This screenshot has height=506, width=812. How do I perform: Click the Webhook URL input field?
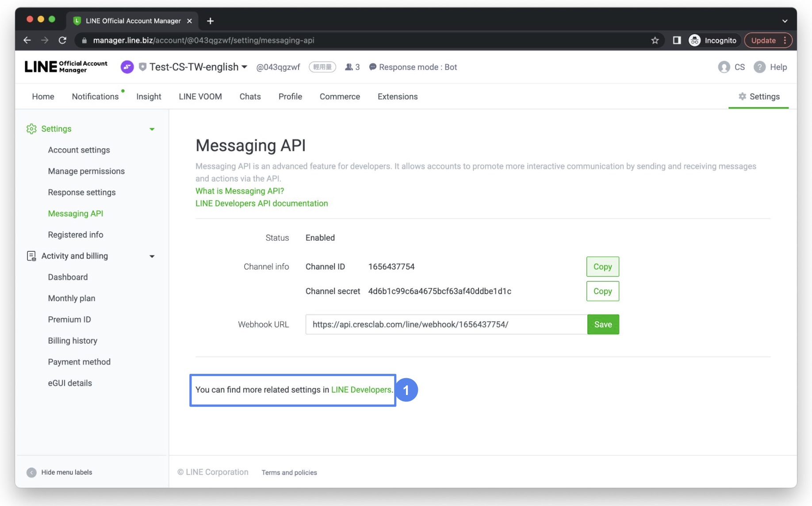click(x=446, y=324)
